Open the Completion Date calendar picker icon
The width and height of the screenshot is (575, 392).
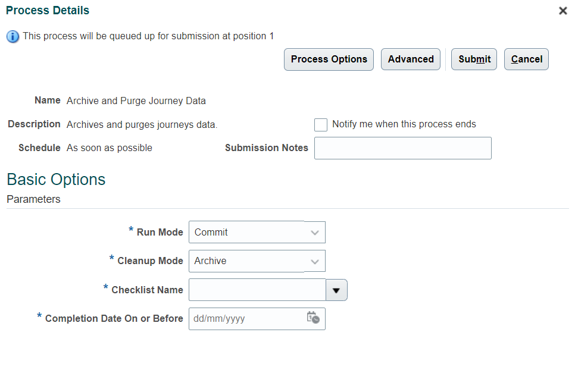click(x=314, y=319)
